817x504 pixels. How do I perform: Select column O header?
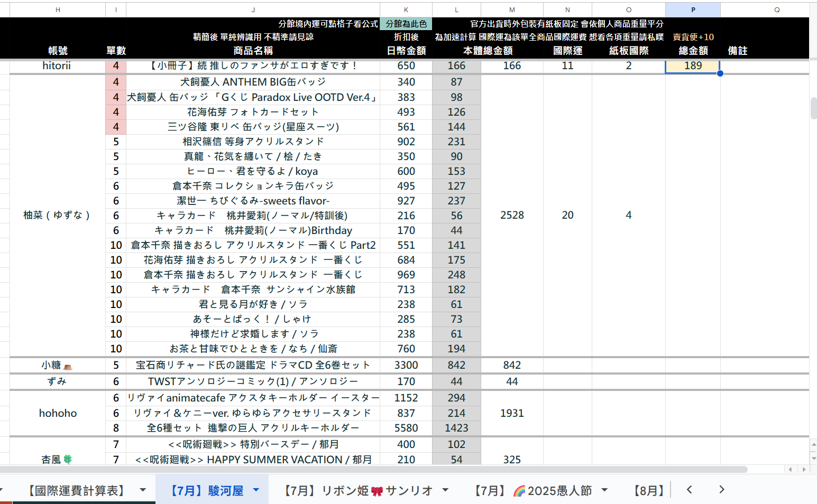click(x=629, y=10)
